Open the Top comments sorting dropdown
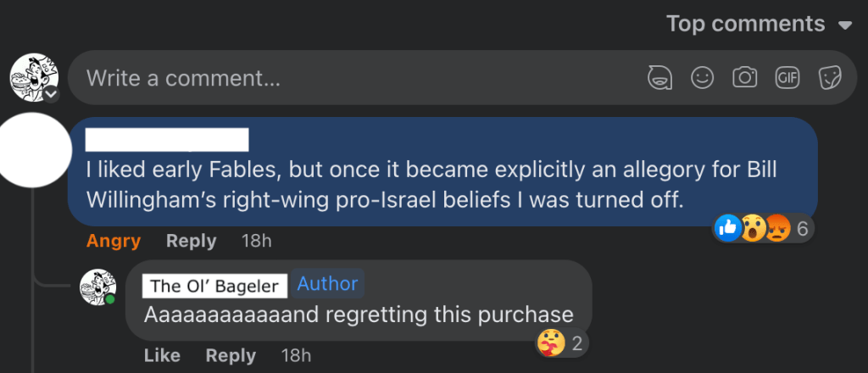The width and height of the screenshot is (868, 373). click(x=758, y=24)
